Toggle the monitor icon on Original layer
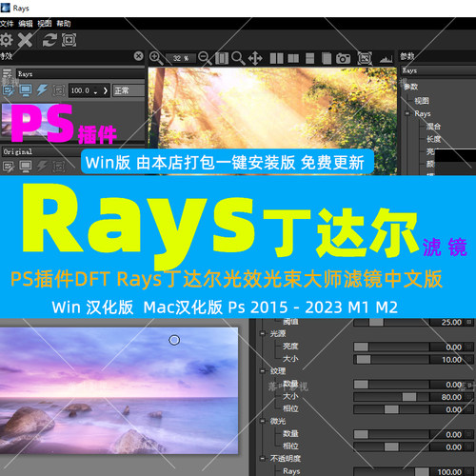The width and height of the screenshot is (476, 476). pyautogui.click(x=26, y=166)
